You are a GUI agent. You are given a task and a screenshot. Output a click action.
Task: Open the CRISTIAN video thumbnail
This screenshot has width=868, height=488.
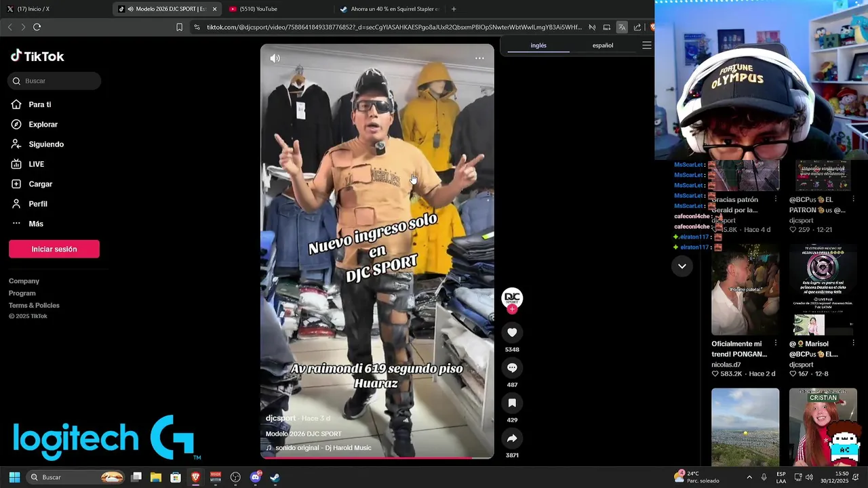click(823, 427)
